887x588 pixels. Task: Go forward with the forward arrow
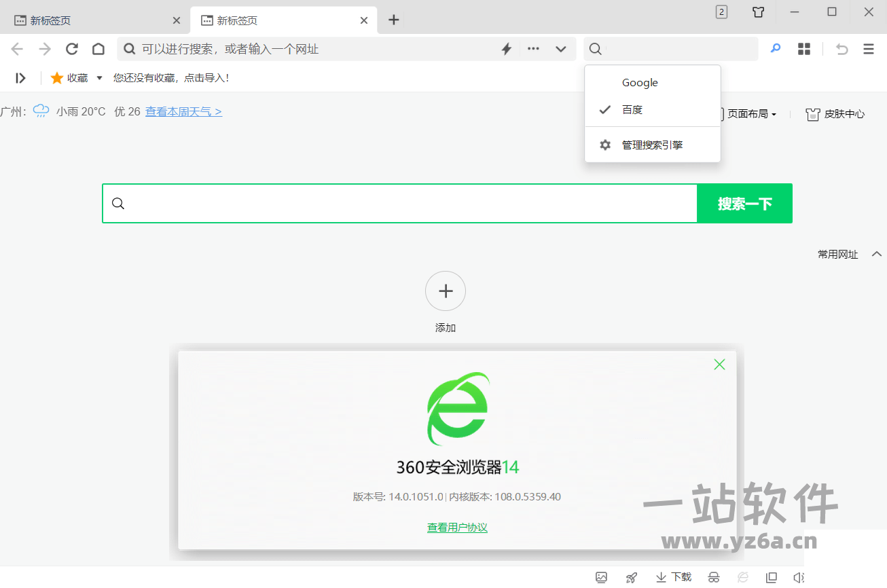coord(45,49)
